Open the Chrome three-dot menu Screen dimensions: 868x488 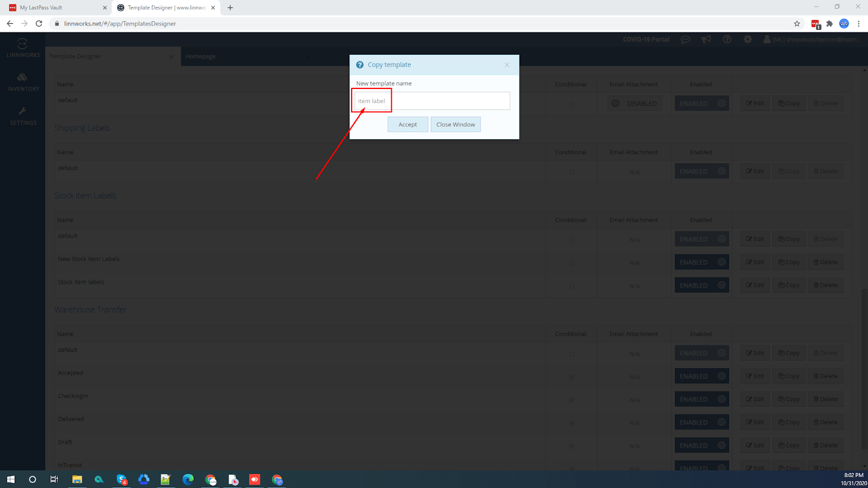coord(858,23)
